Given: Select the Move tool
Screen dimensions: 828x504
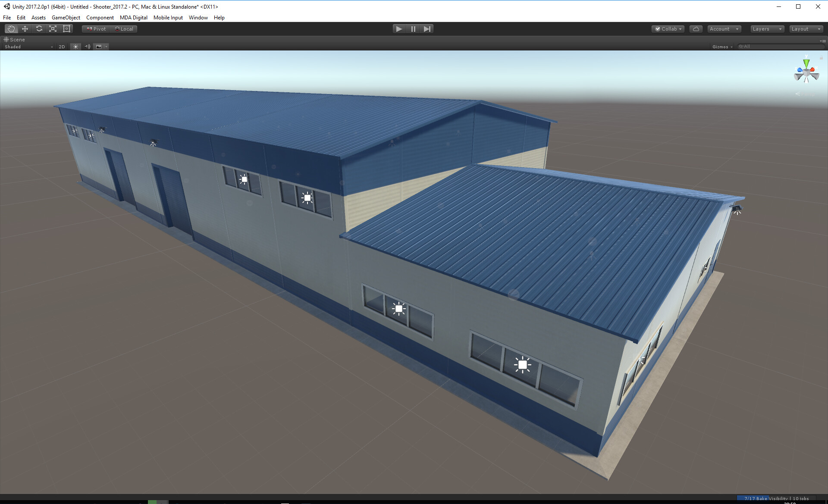Looking at the screenshot, I should coord(25,29).
